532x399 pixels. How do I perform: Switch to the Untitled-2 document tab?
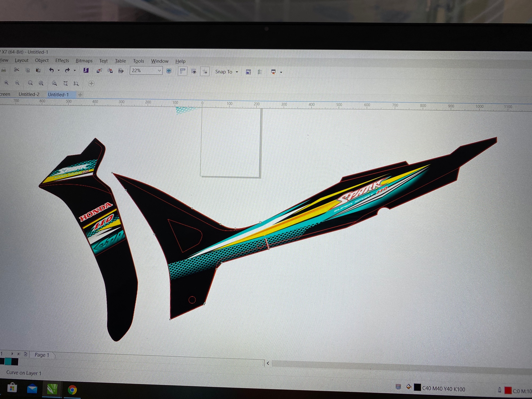(x=29, y=94)
